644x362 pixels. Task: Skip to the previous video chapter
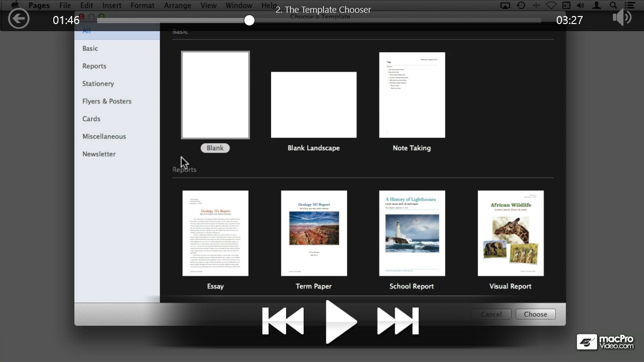(283, 321)
